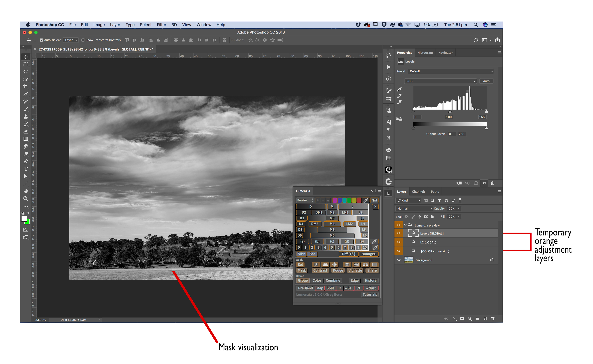Click the Lumenzia Levels adjustment icon
593x364 pixels.
(325, 265)
